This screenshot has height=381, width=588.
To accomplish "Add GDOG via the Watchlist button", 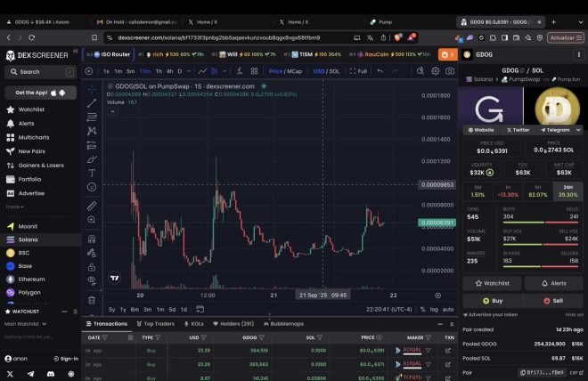I will (492, 284).
